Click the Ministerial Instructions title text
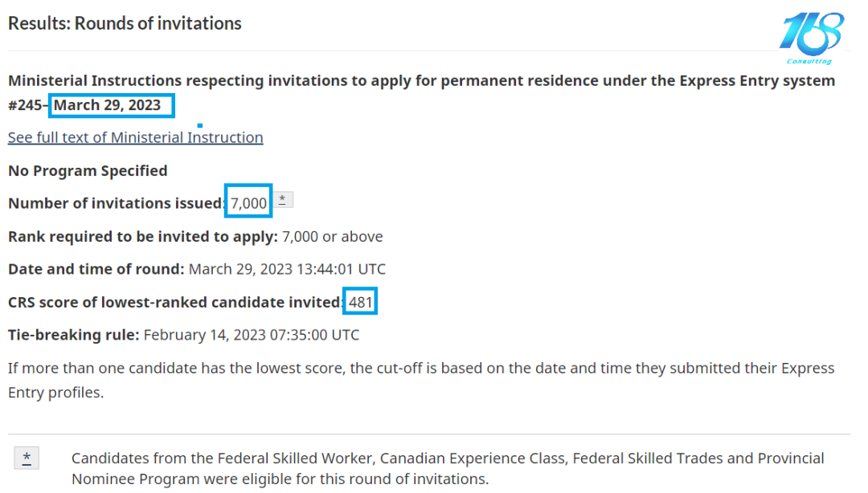 pos(421,81)
